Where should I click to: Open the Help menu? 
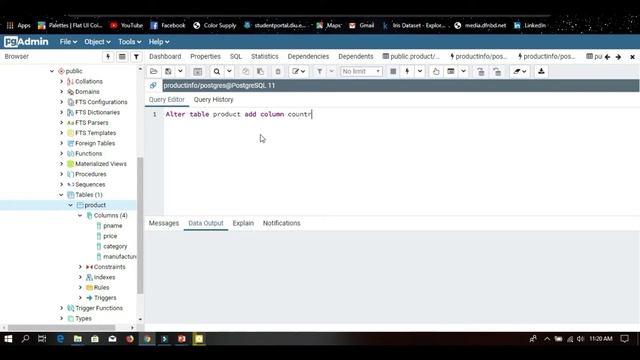[x=159, y=42]
